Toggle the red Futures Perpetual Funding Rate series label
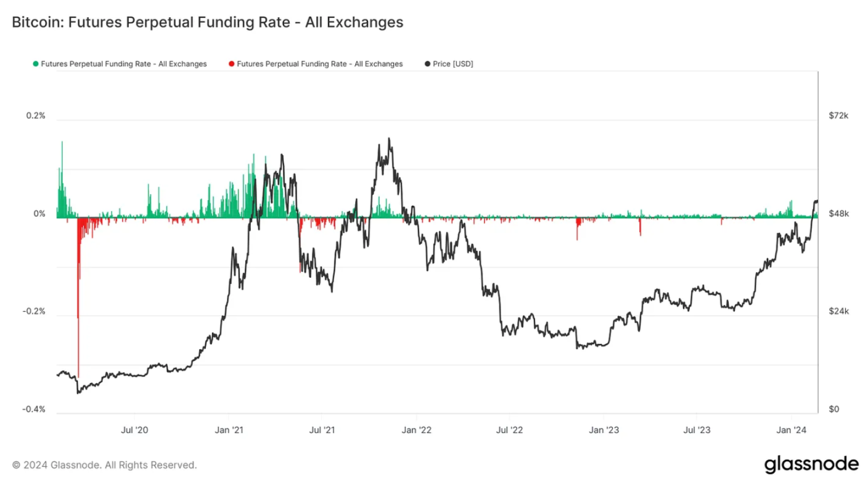Image resolution: width=868 pixels, height=483 pixels. [x=319, y=64]
